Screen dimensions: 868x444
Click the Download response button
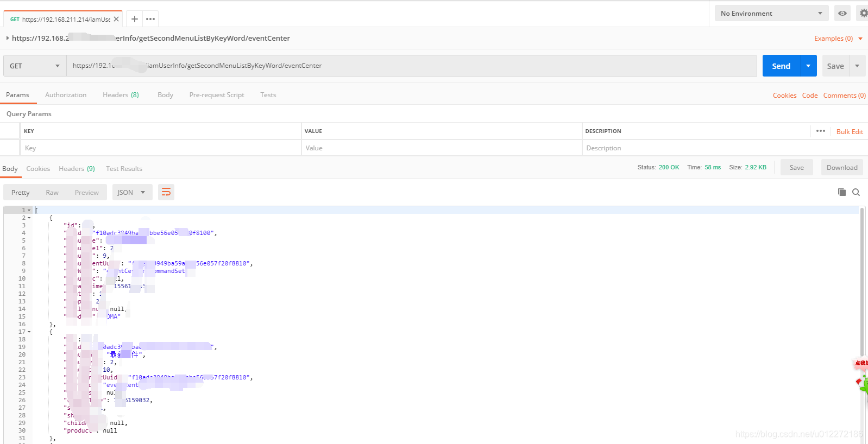[842, 167]
